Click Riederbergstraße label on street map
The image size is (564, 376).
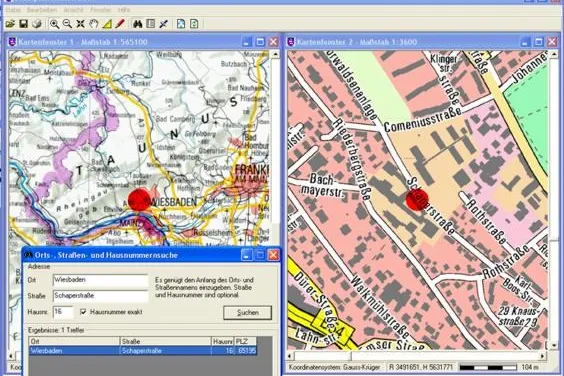click(351, 159)
